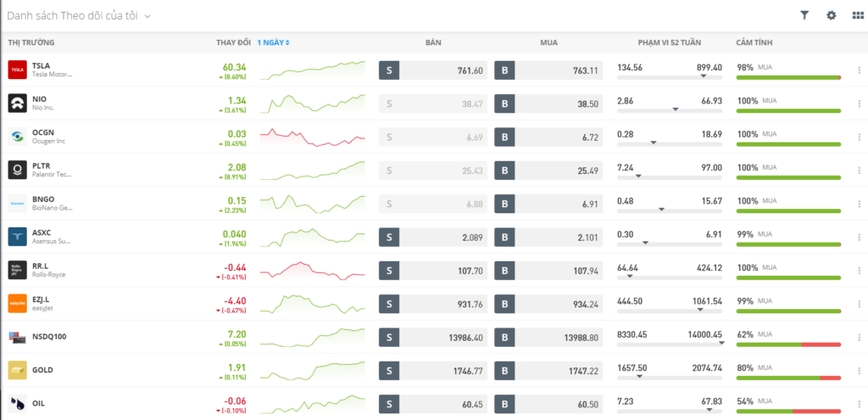Click EZJ.L change value -4.40
Image resolution: width=868 pixels, height=420 pixels.
[x=236, y=301]
